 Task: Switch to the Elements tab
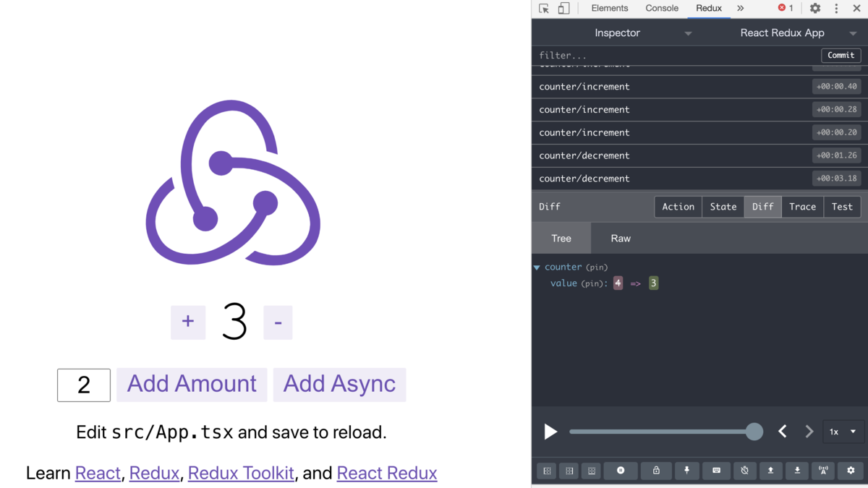pos(610,8)
